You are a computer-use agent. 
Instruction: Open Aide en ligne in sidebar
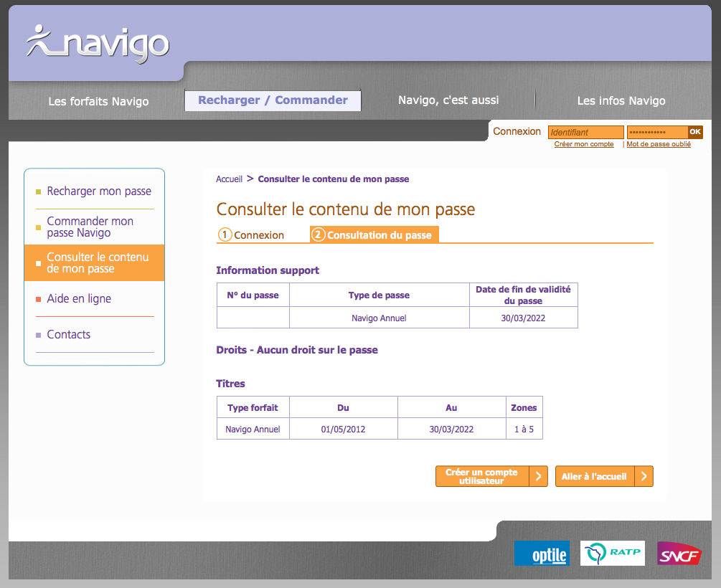point(79,299)
